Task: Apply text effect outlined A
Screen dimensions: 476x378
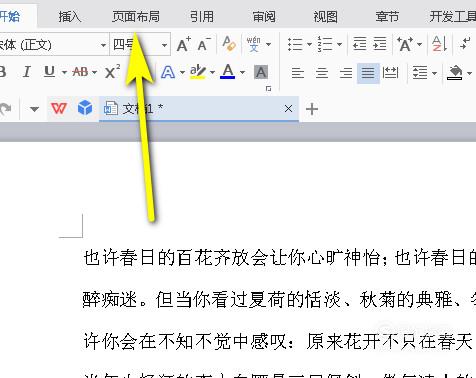Action: (168, 72)
